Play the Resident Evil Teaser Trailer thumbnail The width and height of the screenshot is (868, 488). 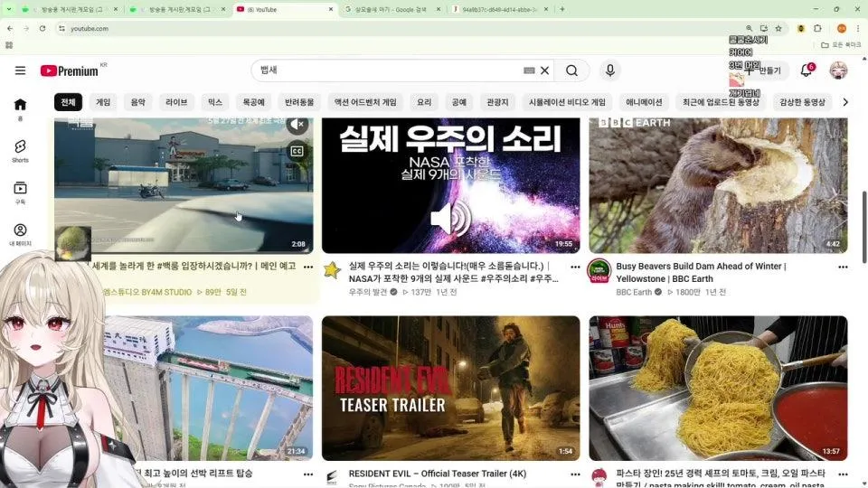coord(450,389)
